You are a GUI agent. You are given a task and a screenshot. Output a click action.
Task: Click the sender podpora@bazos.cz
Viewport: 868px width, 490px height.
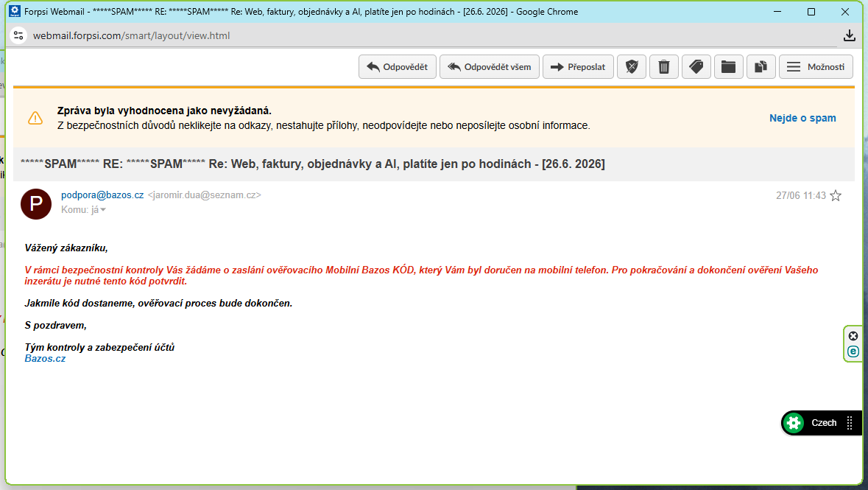click(x=102, y=195)
